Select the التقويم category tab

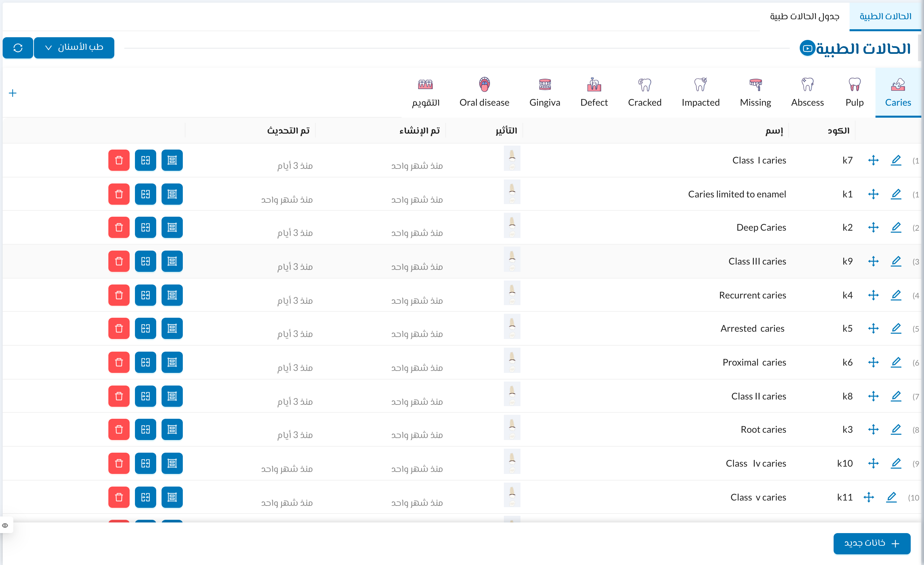pos(426,93)
